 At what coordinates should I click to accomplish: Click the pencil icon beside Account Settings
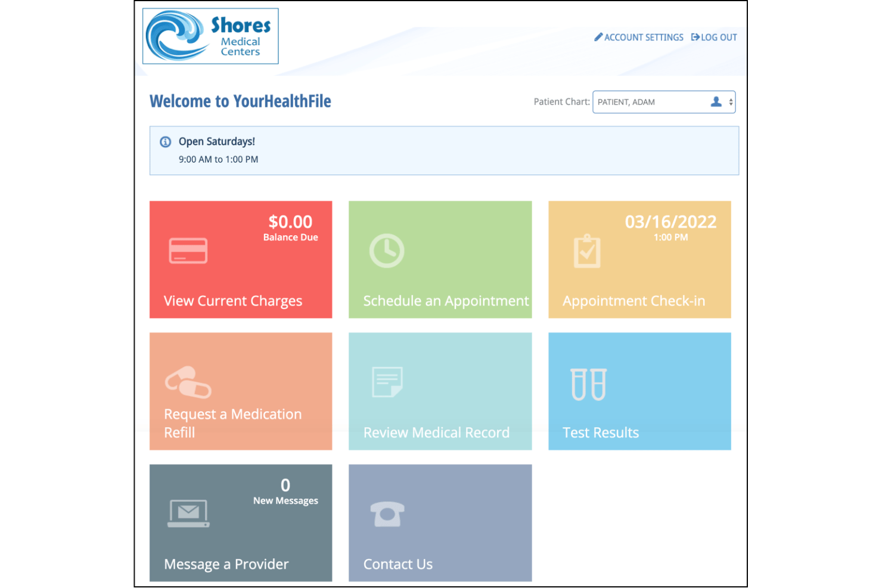pos(598,37)
